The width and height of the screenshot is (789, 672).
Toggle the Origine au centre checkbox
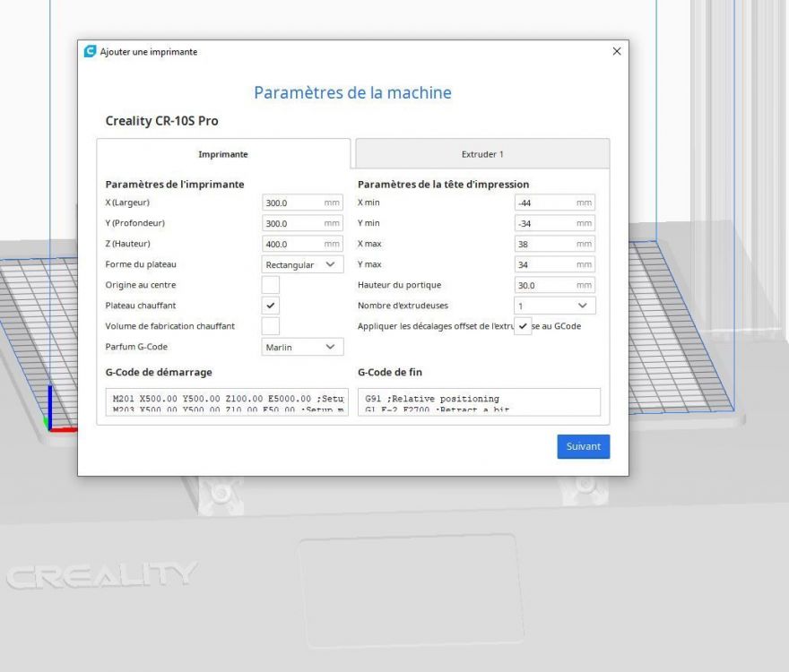coord(270,285)
